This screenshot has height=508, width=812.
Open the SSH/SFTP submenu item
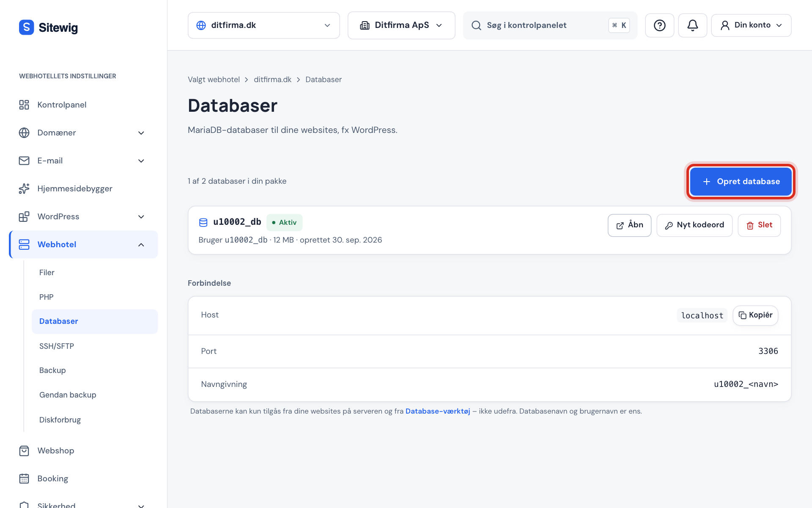(94, 346)
